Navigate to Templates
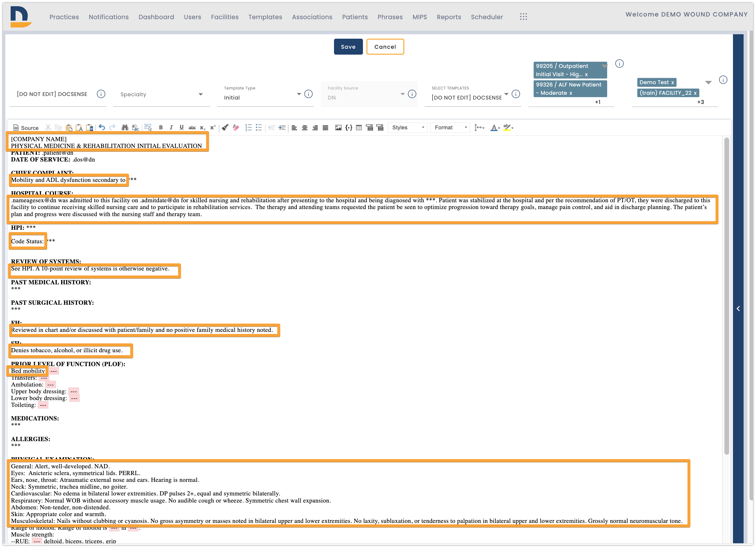Viewport: 756px width, 548px height. coord(265,17)
